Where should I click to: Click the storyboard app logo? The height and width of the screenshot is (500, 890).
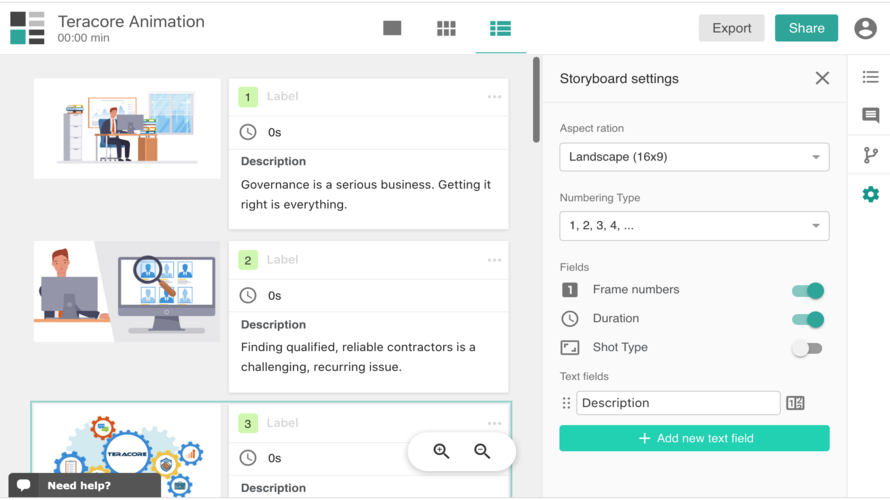[27, 28]
